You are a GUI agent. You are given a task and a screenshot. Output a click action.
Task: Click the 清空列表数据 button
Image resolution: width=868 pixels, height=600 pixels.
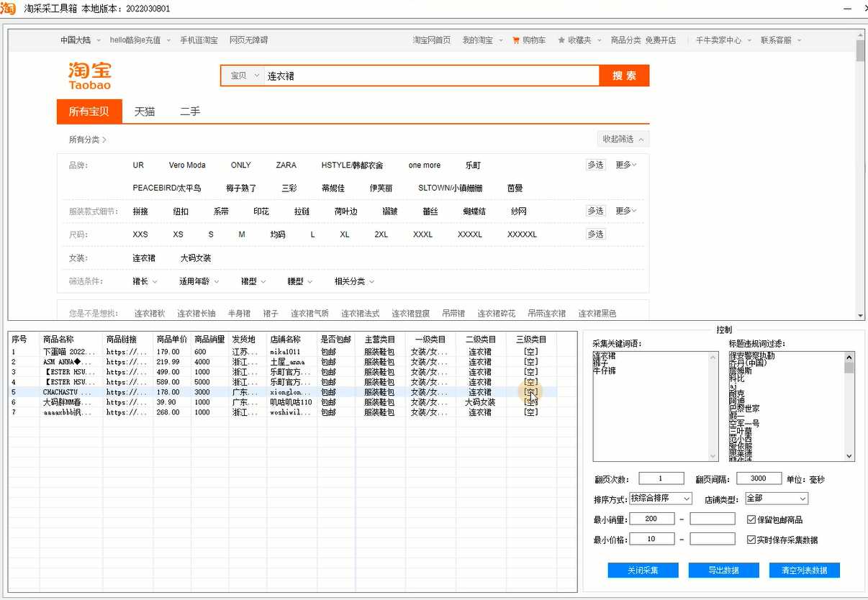coord(804,571)
